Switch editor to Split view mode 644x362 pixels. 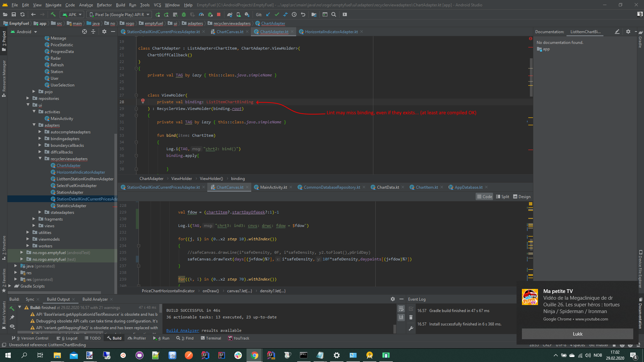click(502, 197)
